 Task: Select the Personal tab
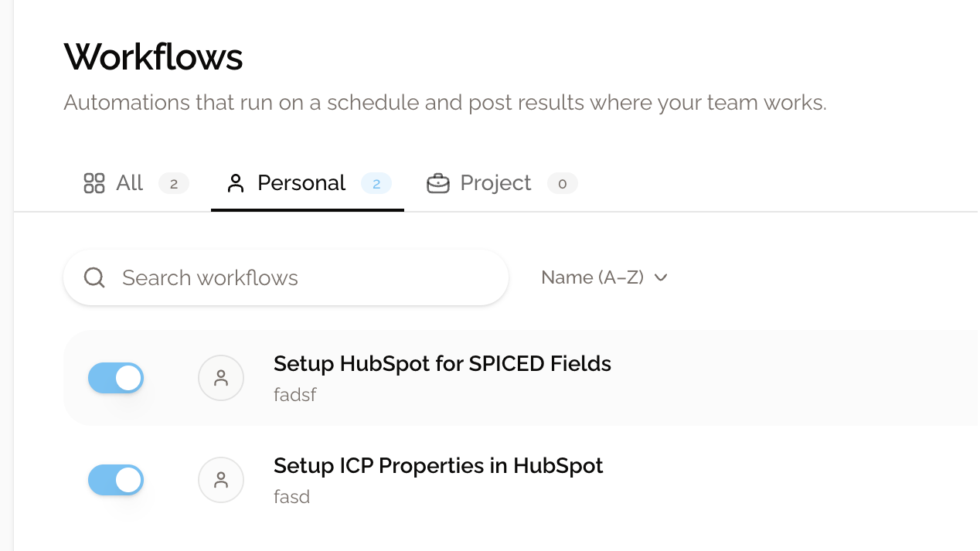tap(308, 183)
